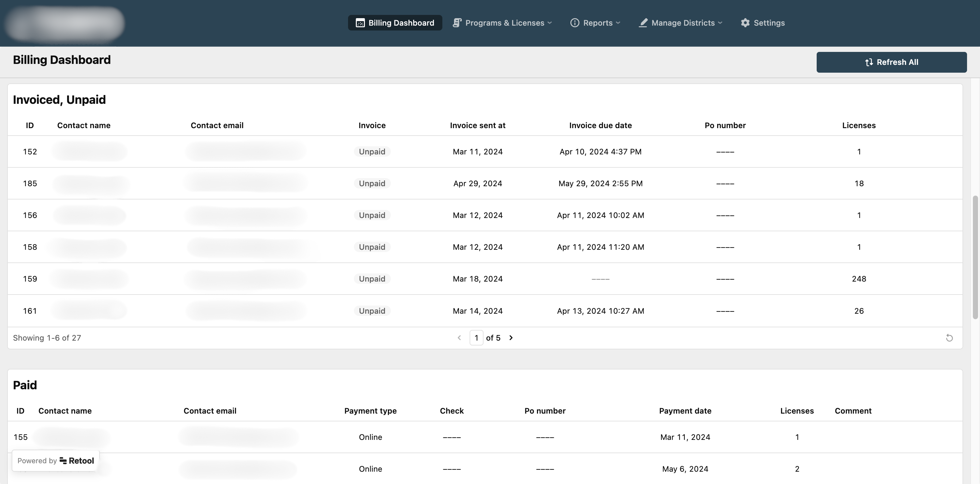Go to next page of Invoiced, Unpaid table
Viewport: 980px width, 484px height.
(511, 338)
